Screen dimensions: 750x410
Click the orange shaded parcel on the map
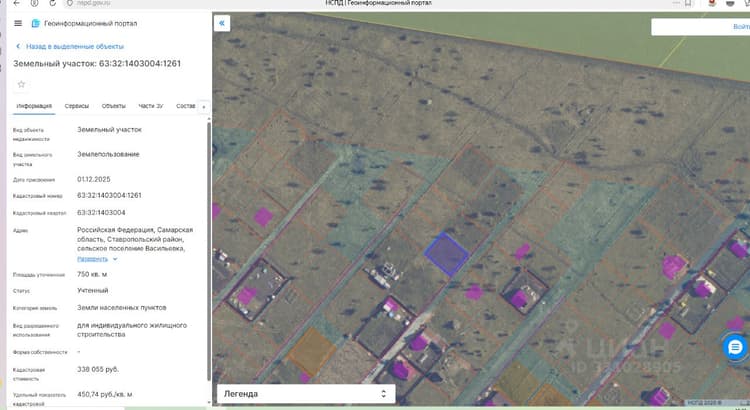pos(311,350)
